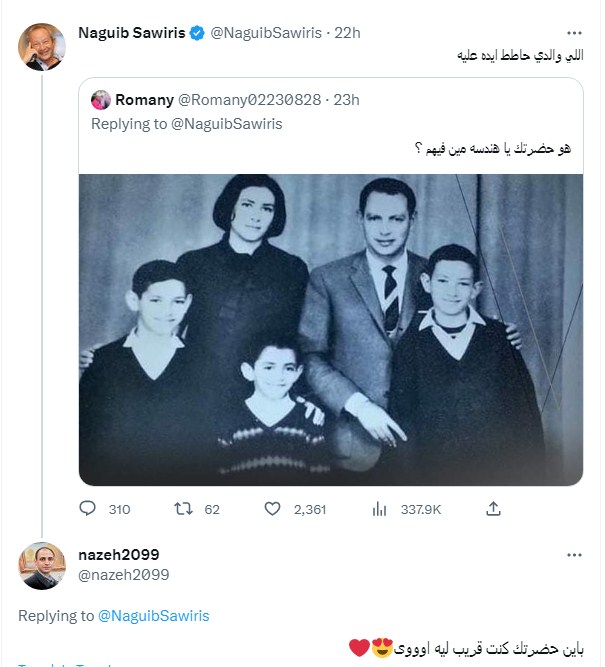605x667 pixels.
Task: Open the @nazeh2099 handle link
Action: 123,574
